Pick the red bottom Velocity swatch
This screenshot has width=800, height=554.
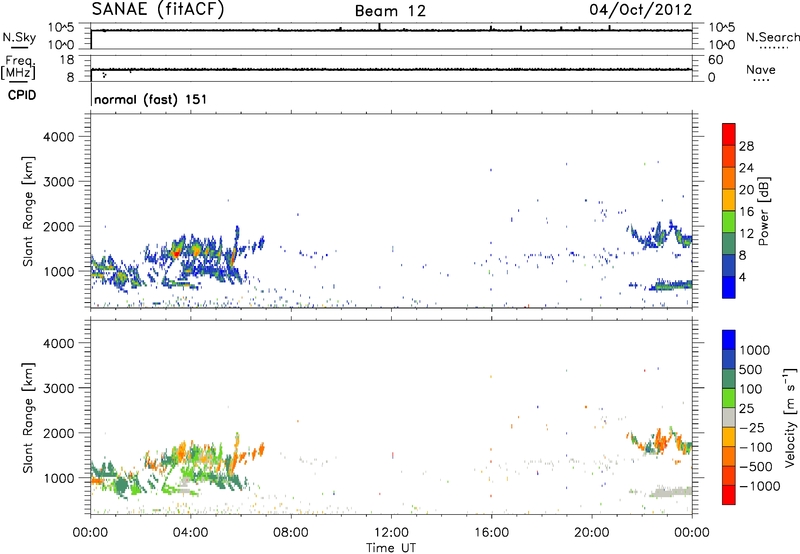pyautogui.click(x=729, y=495)
